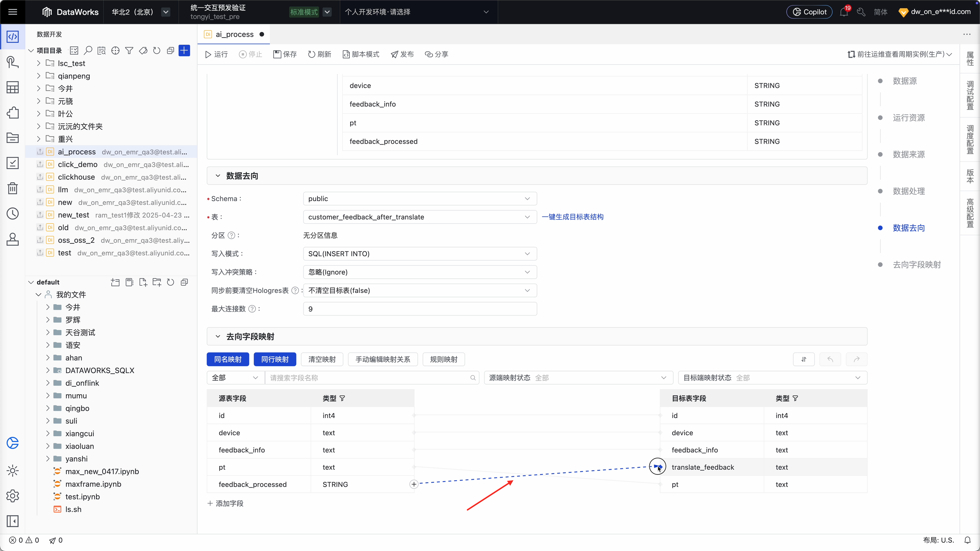Viewport: 980px width, 551px height.
Task: Open the 写入模式 SQL(INSERT INTO) dropdown
Action: pos(420,254)
